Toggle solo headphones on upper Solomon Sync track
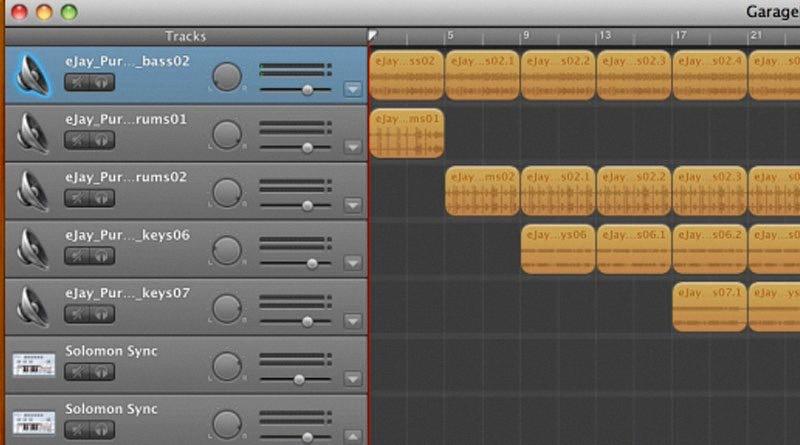Screen dimensions: 800x445 point(102,372)
